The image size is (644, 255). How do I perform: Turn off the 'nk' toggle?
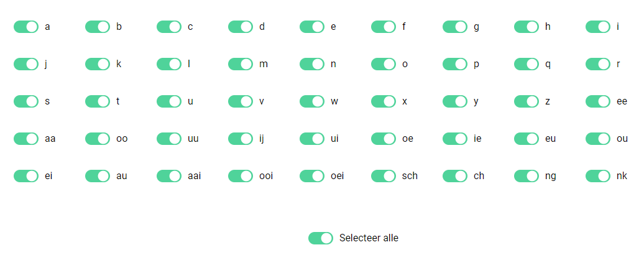(597, 176)
